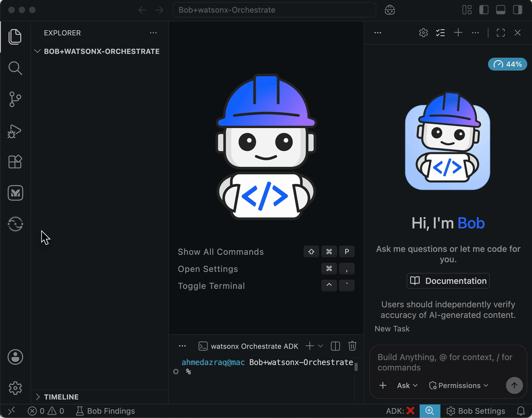
Task: Send message with arrow-up button
Action: (x=514, y=386)
